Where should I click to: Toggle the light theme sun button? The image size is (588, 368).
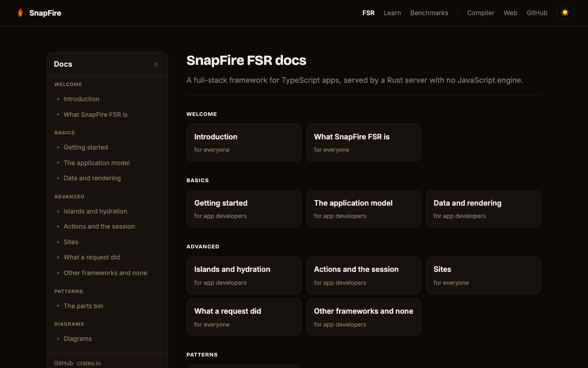coord(565,13)
